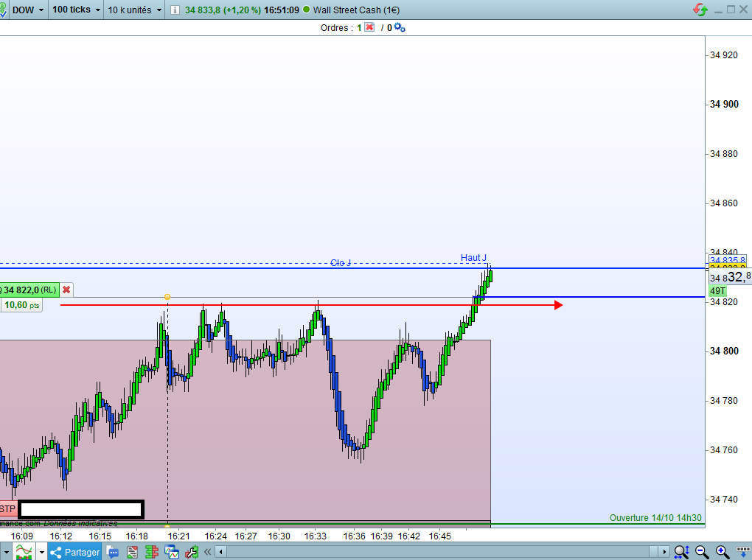Click the 16:21 time axis label
752x560 pixels.
click(x=179, y=536)
